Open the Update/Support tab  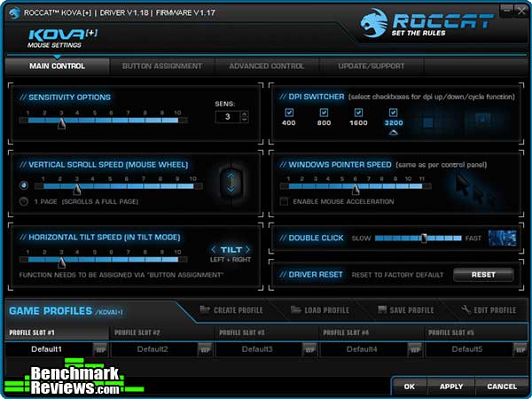pyautogui.click(x=372, y=66)
